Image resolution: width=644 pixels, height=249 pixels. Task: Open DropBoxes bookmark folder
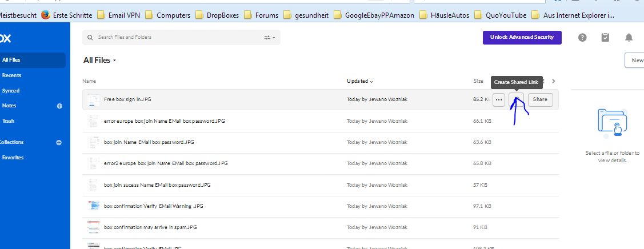(x=217, y=15)
